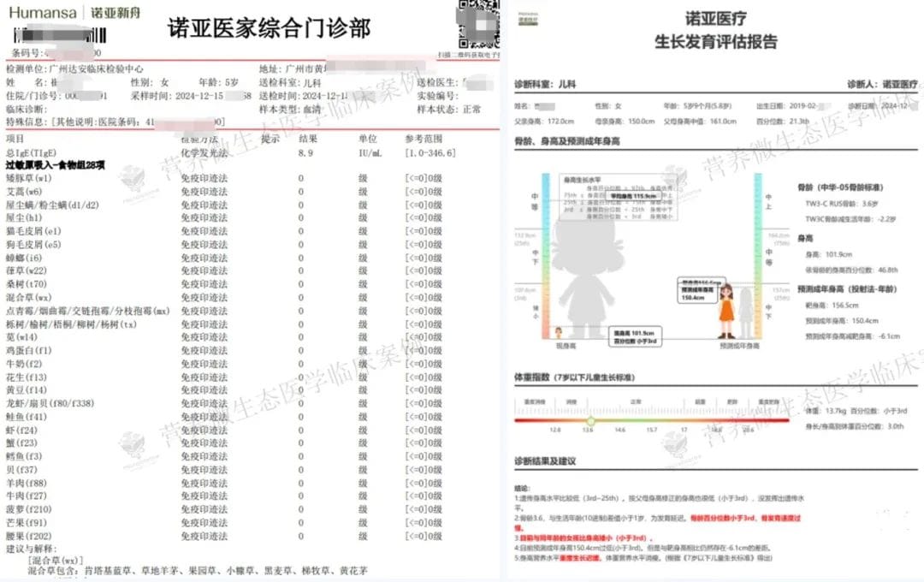924x582 pixels.
Task: Click the reference range [1.0-346.6]
Action: tap(430, 152)
